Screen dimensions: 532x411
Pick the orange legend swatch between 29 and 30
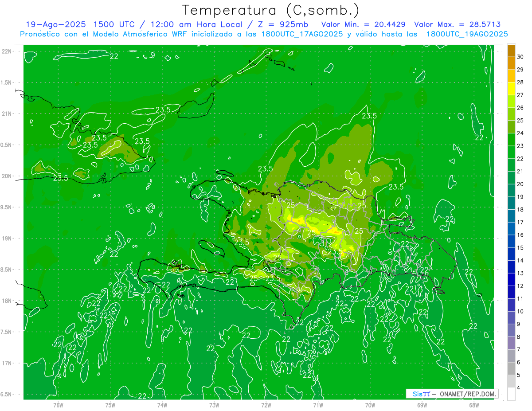pos(511,63)
